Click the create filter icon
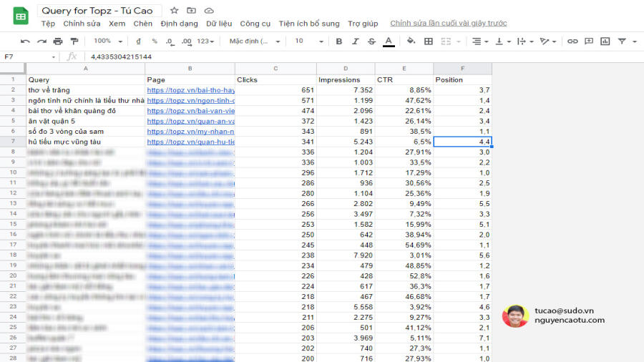The width and height of the screenshot is (644, 362). pyautogui.click(x=622, y=41)
